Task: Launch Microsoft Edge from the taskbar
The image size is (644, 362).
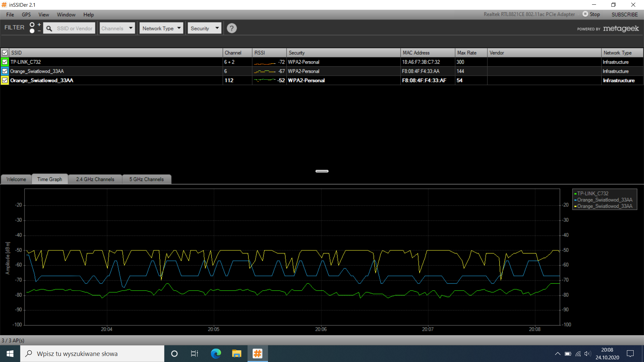Action: pos(216,354)
